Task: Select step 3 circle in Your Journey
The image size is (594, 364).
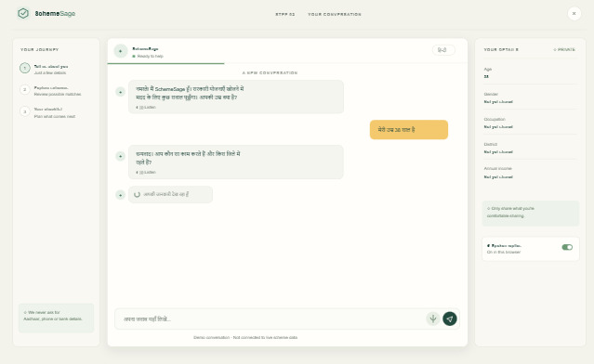Action: 24,111
